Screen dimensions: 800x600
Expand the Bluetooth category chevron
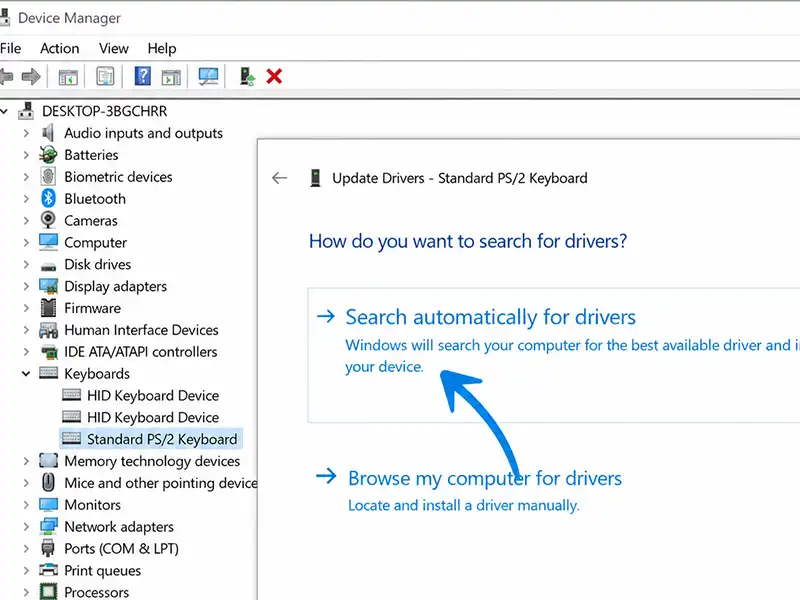coord(26,199)
